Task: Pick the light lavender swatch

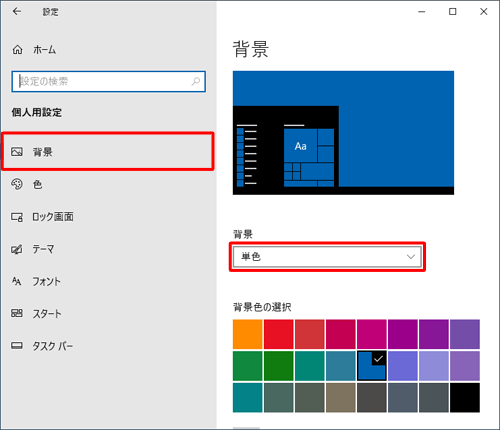Action: point(434,366)
